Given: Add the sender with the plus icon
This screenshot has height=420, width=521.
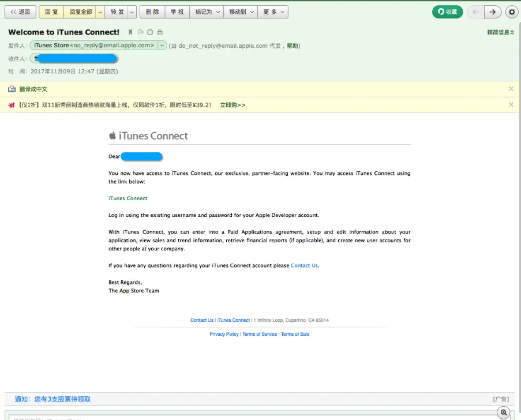Looking at the screenshot, I should pyautogui.click(x=162, y=46).
